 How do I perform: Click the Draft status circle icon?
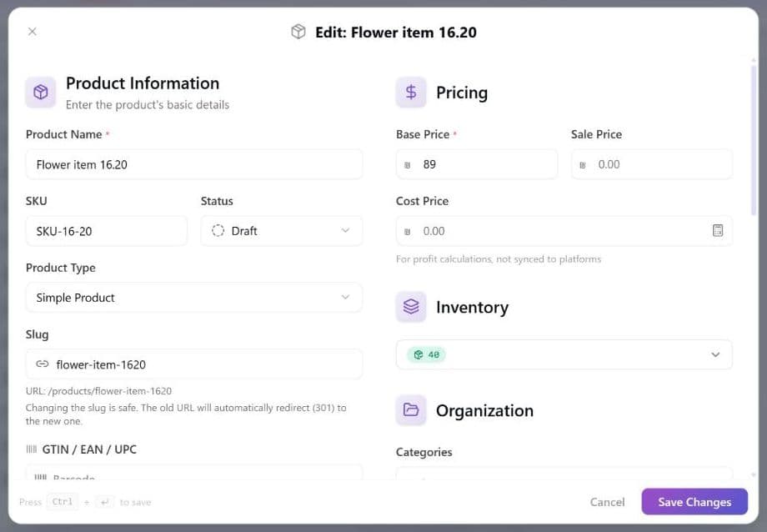click(218, 230)
